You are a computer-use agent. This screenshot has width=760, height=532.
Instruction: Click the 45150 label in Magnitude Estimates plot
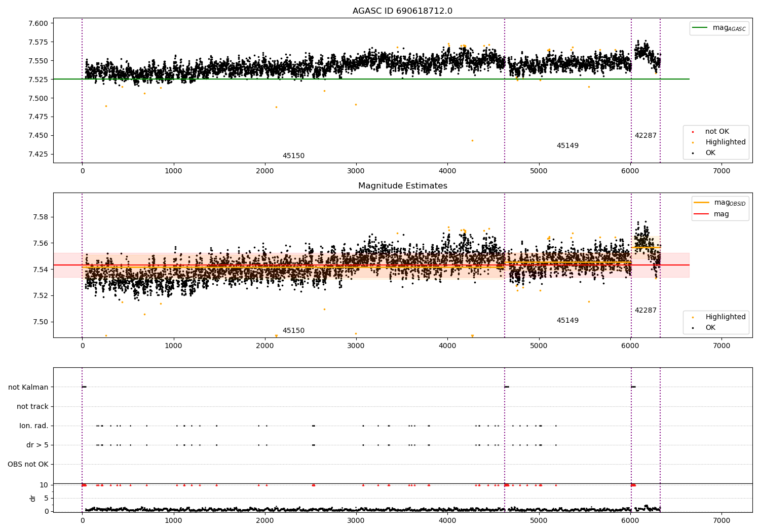click(x=293, y=331)
